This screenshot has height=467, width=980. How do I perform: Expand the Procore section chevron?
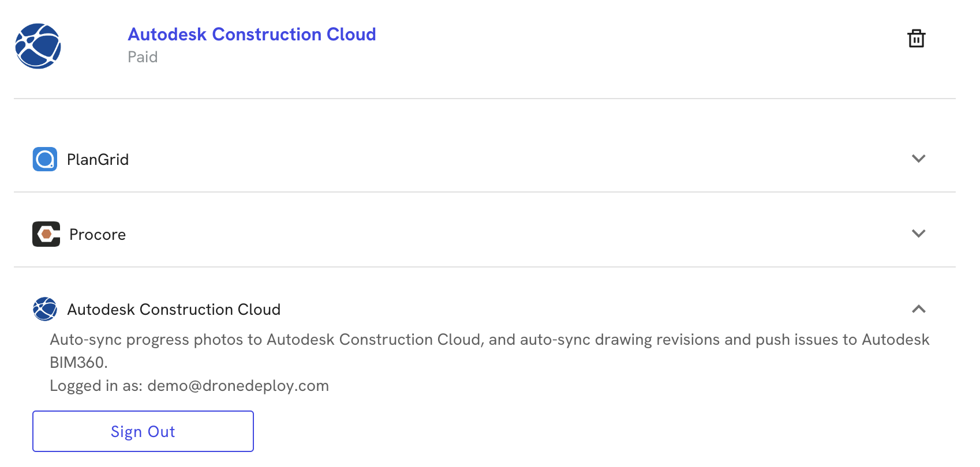[x=918, y=233]
